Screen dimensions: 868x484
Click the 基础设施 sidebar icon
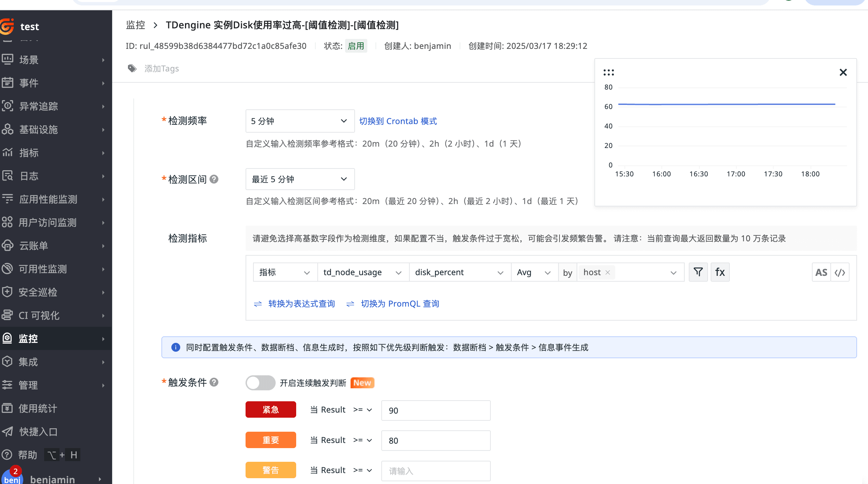[x=8, y=129]
